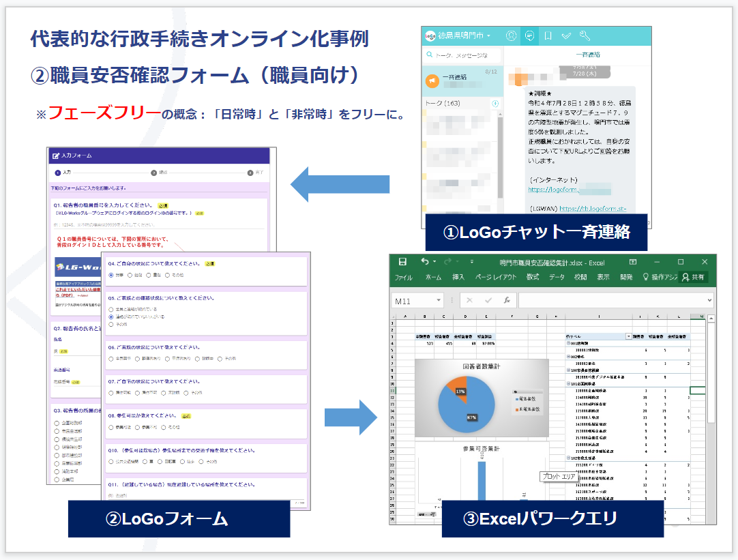Open the ファイル tab in Excel
The height and width of the screenshot is (560, 738).
click(x=403, y=277)
